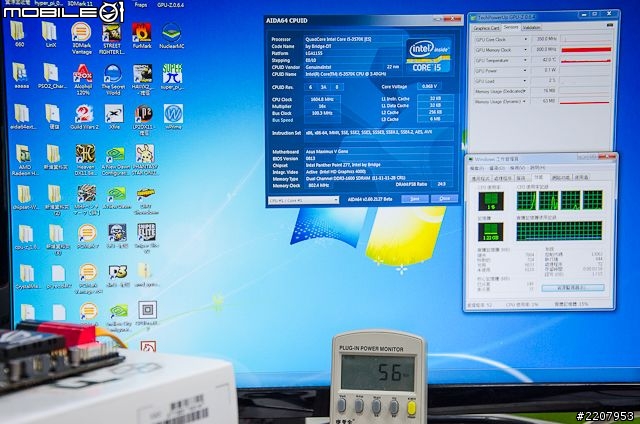Open the CrystalDisk folder on the desktop
The height and width of the screenshot is (424, 640).
click(27, 277)
